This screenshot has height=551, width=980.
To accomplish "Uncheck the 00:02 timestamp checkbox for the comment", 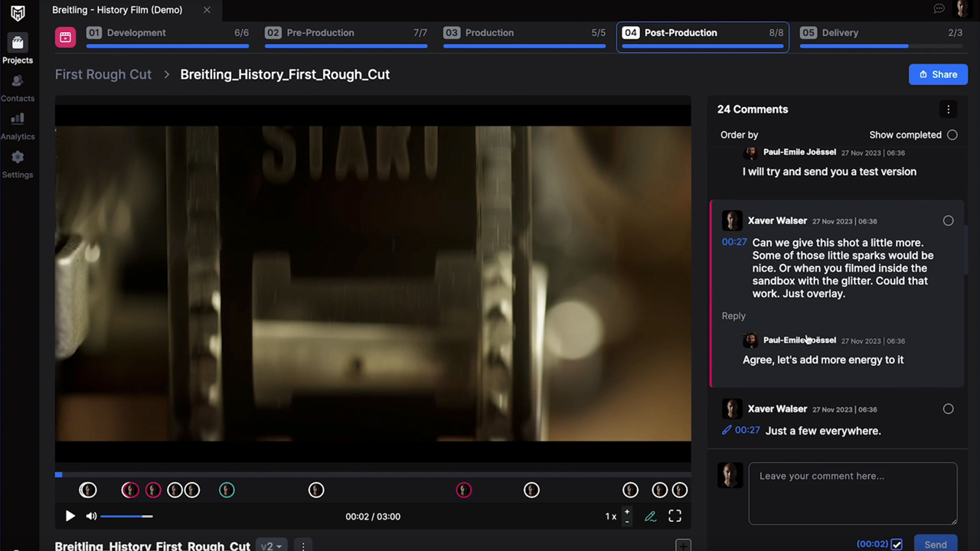I will click(897, 544).
